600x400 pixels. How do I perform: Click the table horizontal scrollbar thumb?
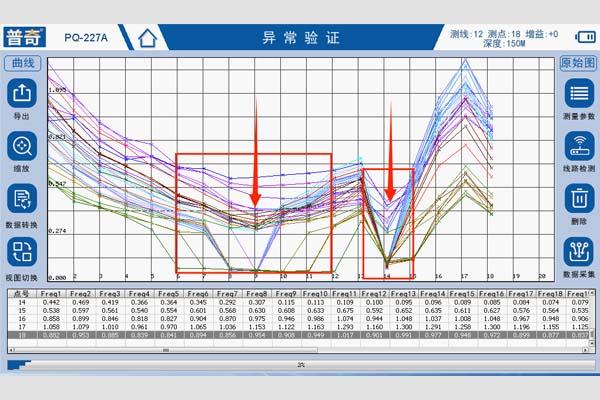point(166,350)
